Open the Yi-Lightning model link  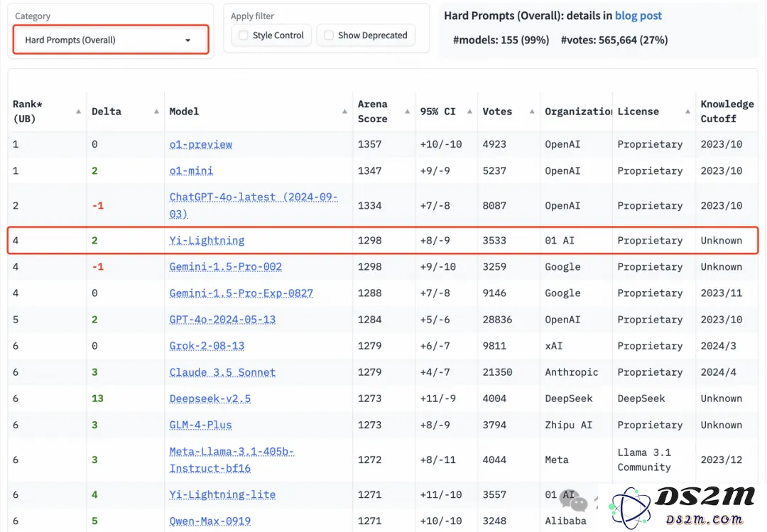tap(207, 240)
